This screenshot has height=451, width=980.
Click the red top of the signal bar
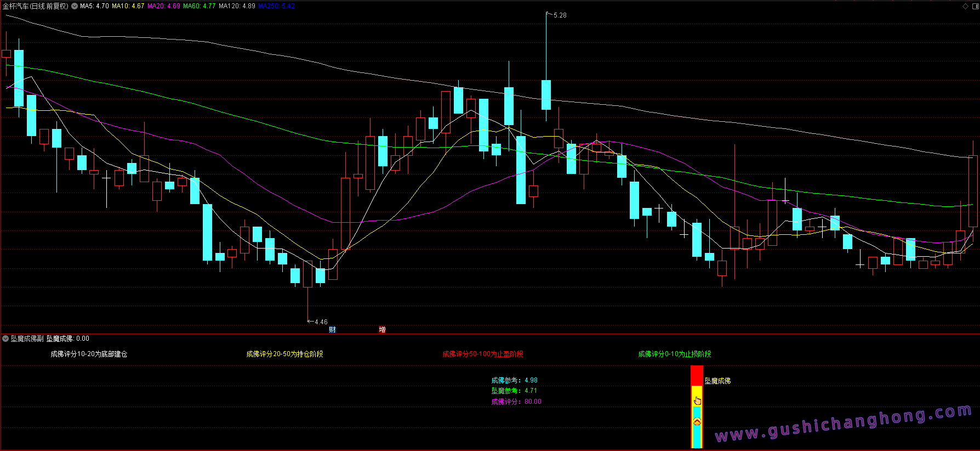(x=697, y=375)
